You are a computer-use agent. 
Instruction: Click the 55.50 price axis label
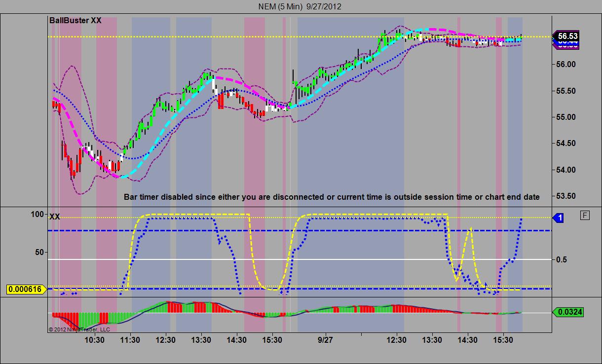click(566, 91)
